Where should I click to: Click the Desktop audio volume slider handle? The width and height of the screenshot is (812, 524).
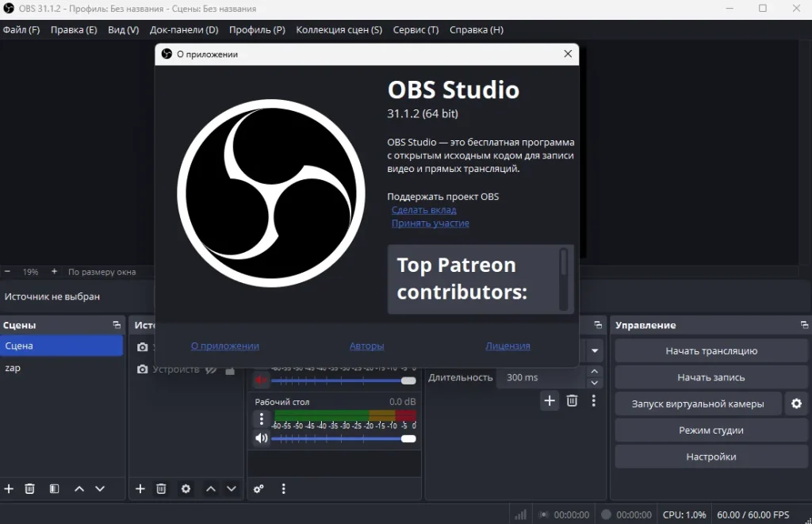(408, 438)
